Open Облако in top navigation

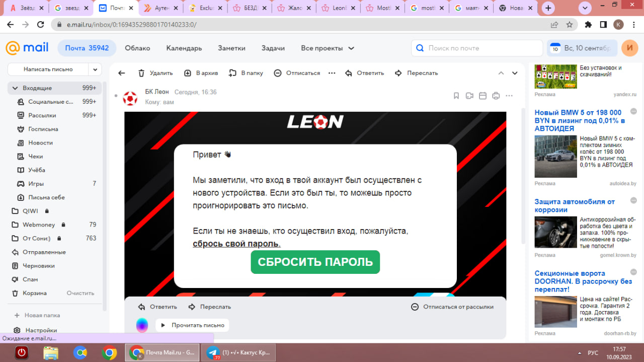[137, 48]
